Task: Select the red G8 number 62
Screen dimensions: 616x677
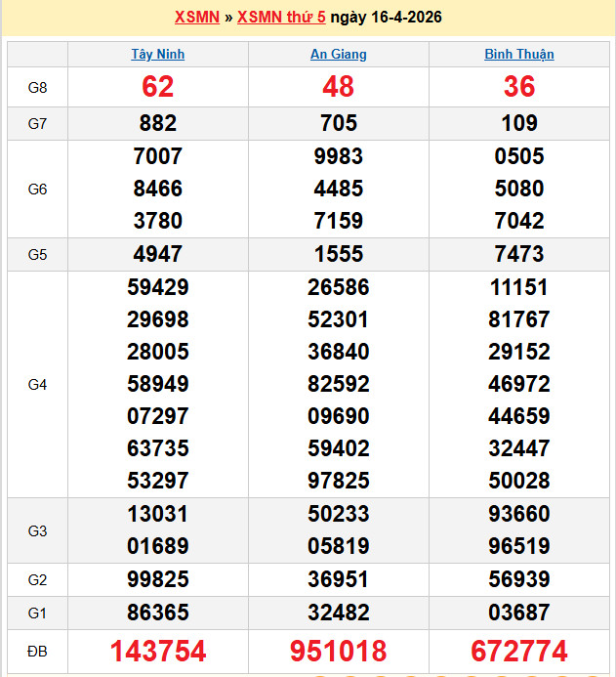Action: (x=158, y=87)
